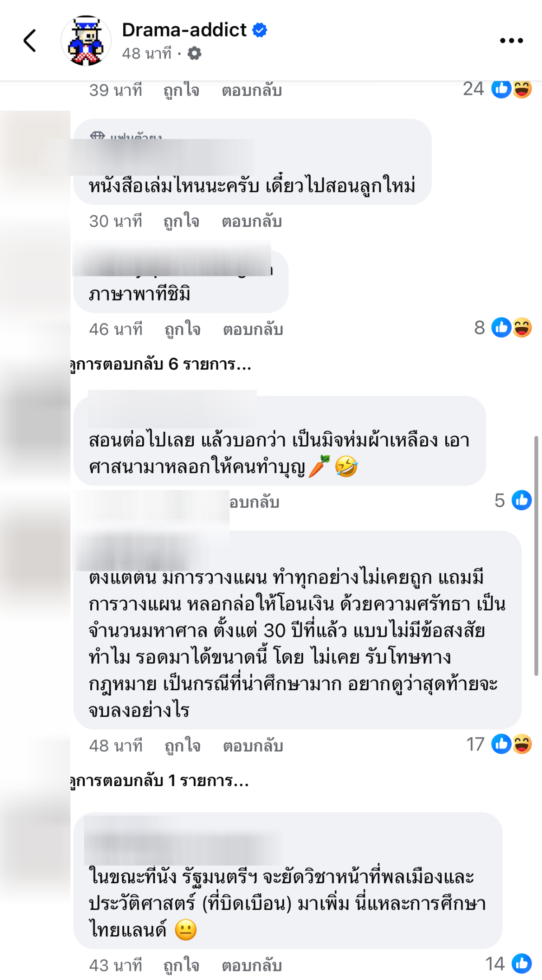View reactions on comment with 8 likes
The height and width of the screenshot is (980, 542).
click(503, 328)
